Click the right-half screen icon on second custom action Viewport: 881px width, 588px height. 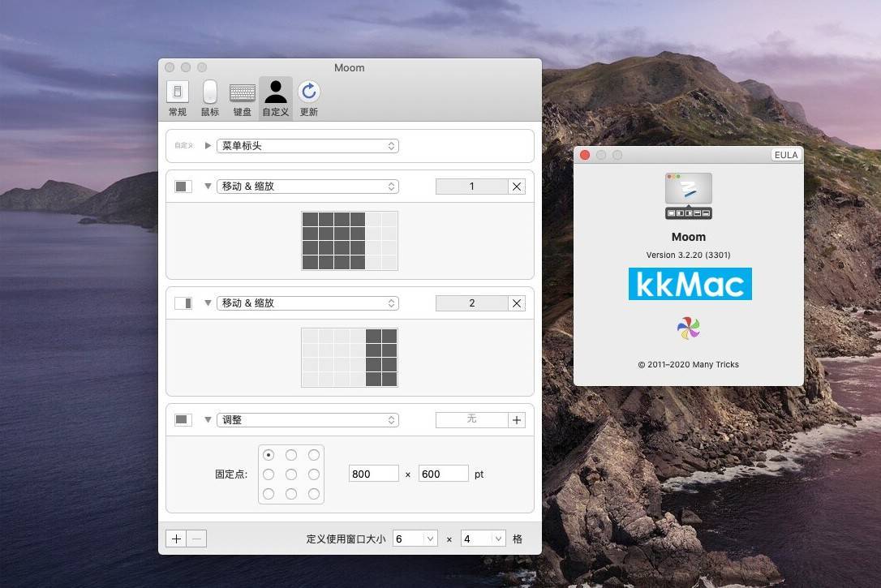[183, 303]
